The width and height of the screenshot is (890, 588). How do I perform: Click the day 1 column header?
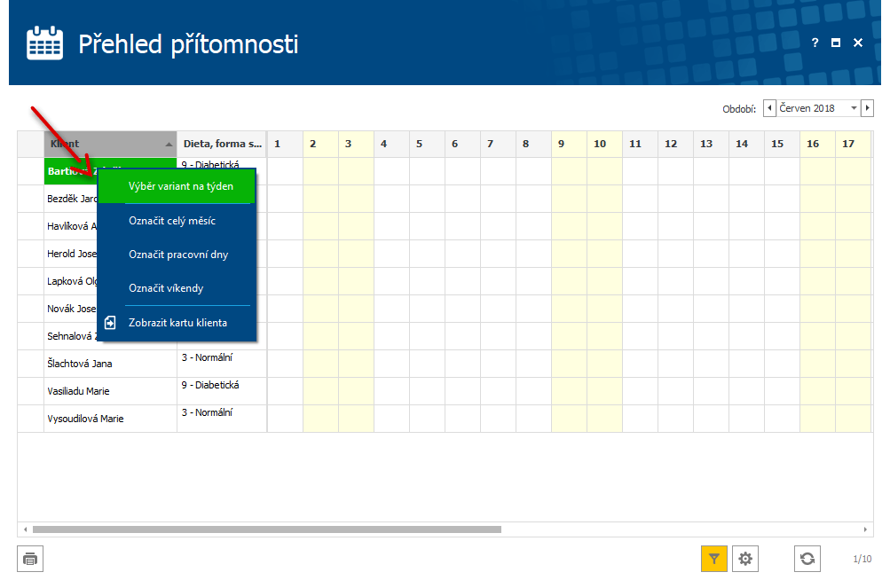[x=285, y=145]
